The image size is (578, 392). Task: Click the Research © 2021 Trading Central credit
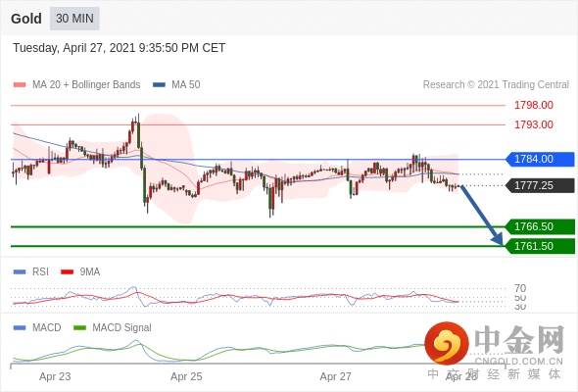click(496, 85)
